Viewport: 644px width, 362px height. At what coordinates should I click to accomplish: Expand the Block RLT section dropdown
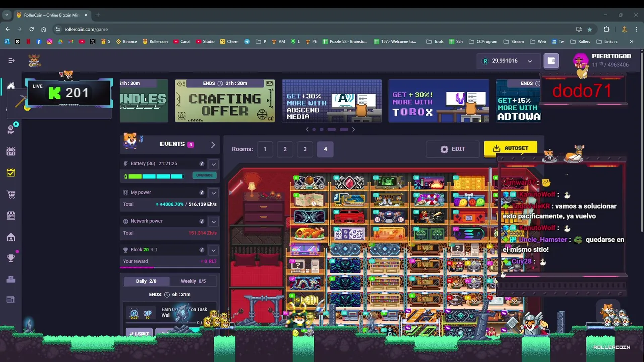[214, 250]
